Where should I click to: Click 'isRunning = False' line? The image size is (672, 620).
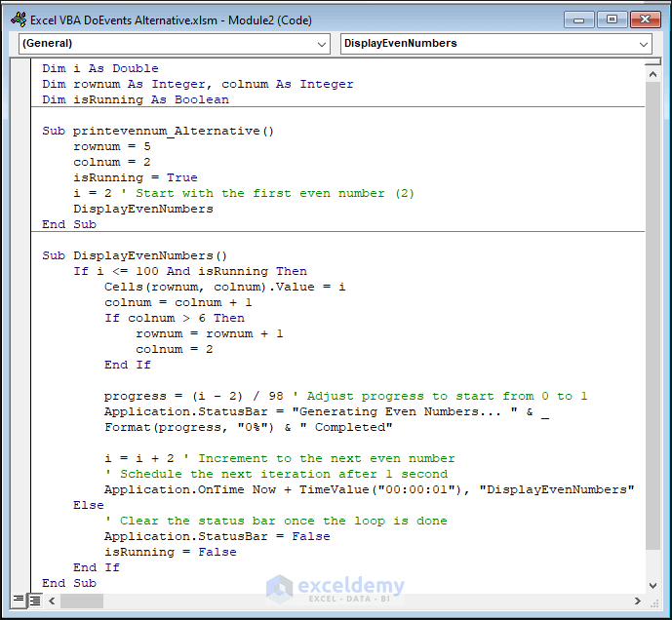[x=171, y=552]
